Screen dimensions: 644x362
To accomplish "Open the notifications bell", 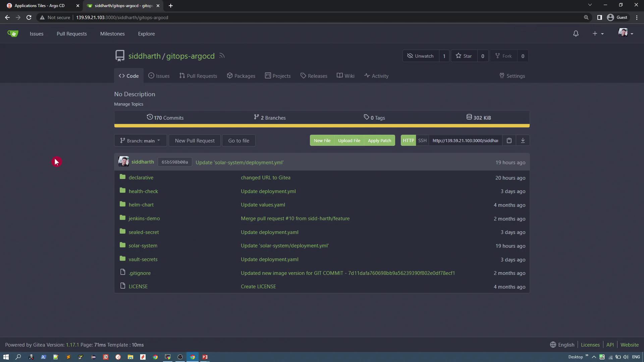I will pos(576,34).
